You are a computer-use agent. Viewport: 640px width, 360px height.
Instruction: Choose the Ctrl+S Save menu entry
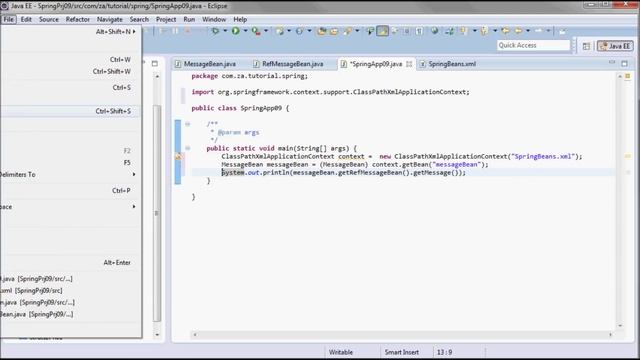click(x=71, y=87)
